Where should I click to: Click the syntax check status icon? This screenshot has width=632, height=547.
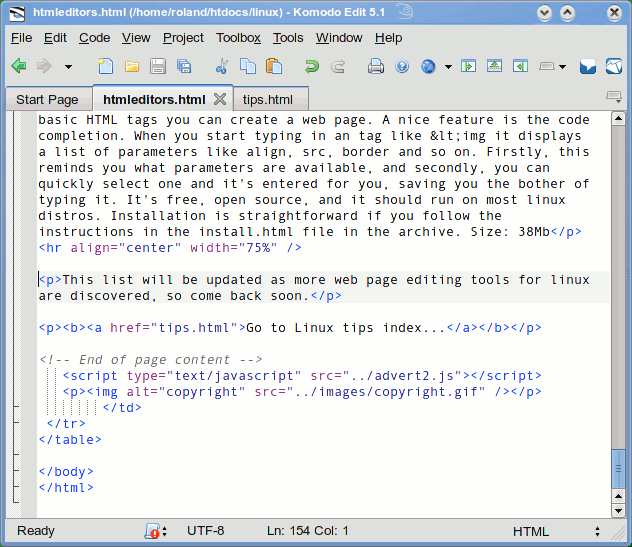(153, 531)
